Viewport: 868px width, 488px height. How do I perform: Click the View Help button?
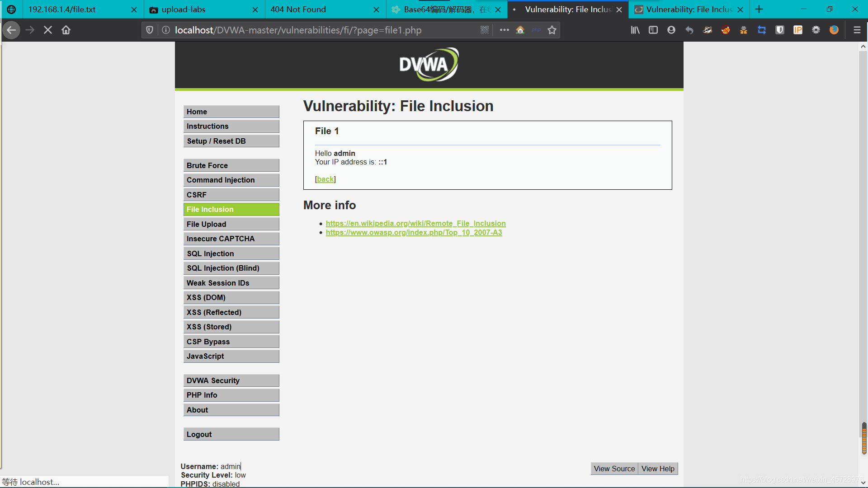click(658, 469)
